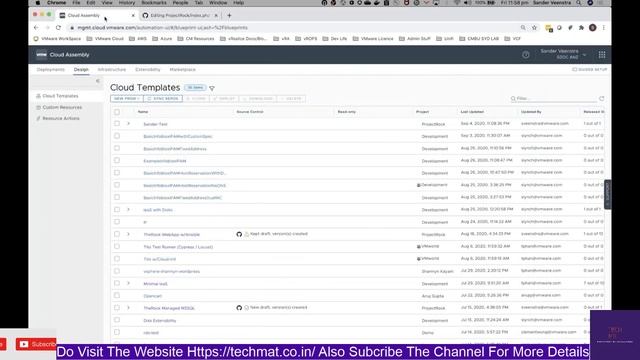Go back with the browser back arrow
This screenshot has width=640, height=360.
[x=36, y=28]
